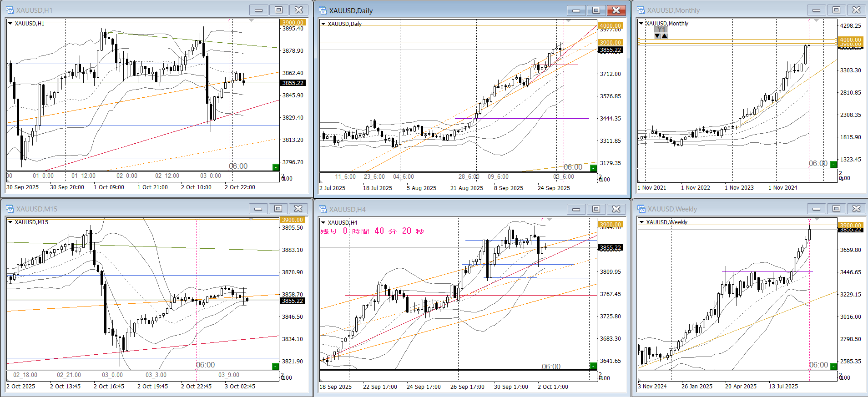Image resolution: width=868 pixels, height=397 pixels.
Task: Select the 4000.00 price label in Monthly chart
Action: (850, 40)
